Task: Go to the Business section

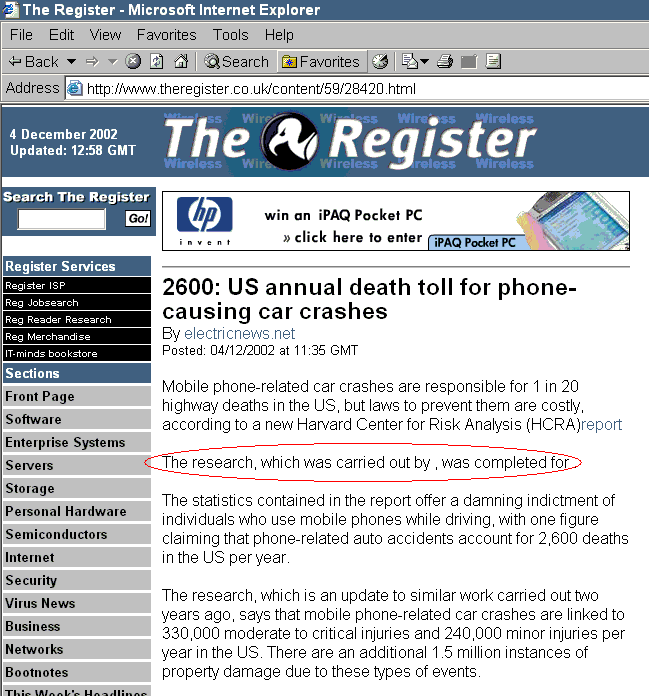Action: (77, 626)
